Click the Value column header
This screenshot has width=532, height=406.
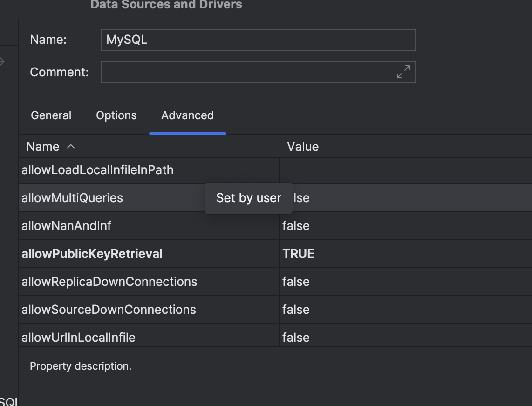click(x=303, y=146)
